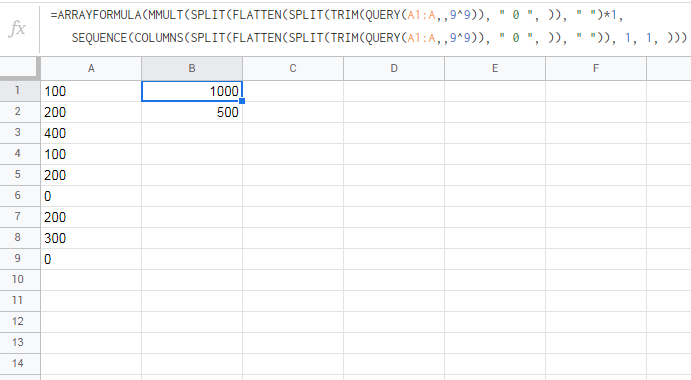Image resolution: width=691 pixels, height=380 pixels.
Task: Click empty cell D3
Action: [394, 133]
